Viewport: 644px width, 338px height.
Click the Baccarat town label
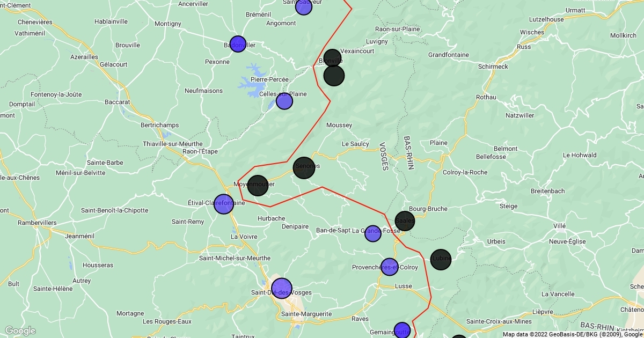pyautogui.click(x=118, y=101)
